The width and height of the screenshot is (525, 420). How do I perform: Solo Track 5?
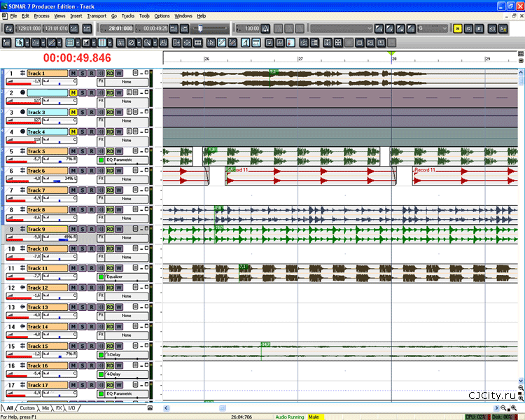pyautogui.click(x=83, y=151)
